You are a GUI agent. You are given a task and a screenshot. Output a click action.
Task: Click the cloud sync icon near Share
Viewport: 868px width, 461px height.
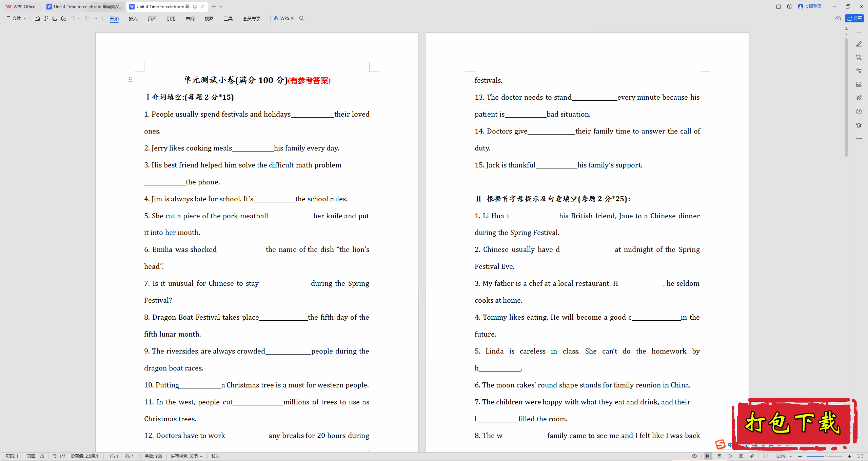[838, 18]
